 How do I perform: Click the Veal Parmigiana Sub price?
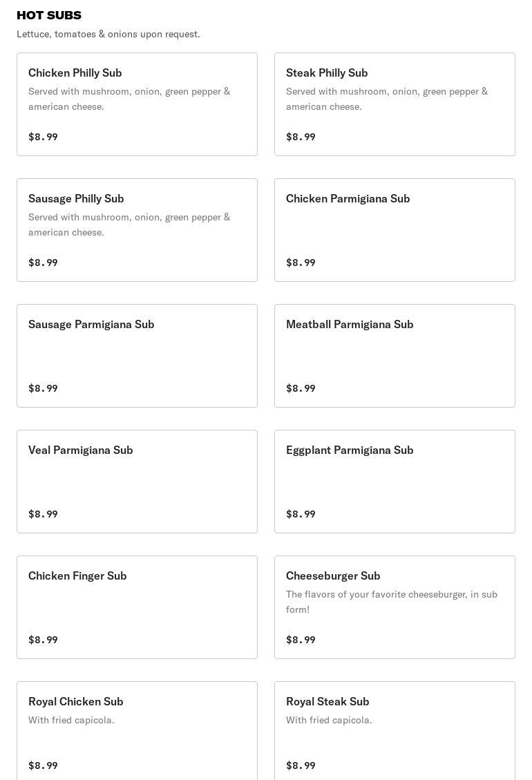[x=43, y=514]
